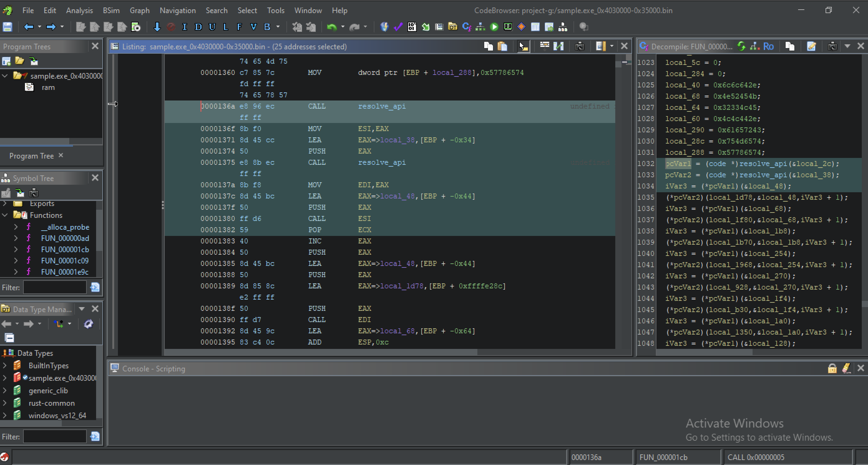The height and width of the screenshot is (465, 868).
Task: Expand the FUN_000001cb function node
Action: pos(16,249)
